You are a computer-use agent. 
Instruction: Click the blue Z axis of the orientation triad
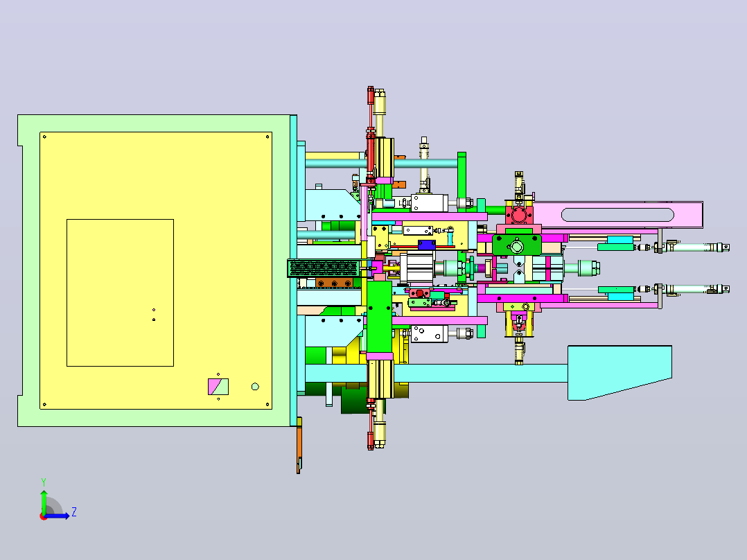(58, 516)
